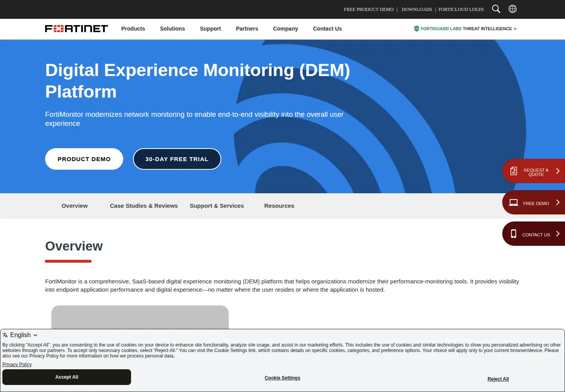This screenshot has width=565, height=392.
Task: Expand the Request a Quote arrow
Action: coord(558,171)
